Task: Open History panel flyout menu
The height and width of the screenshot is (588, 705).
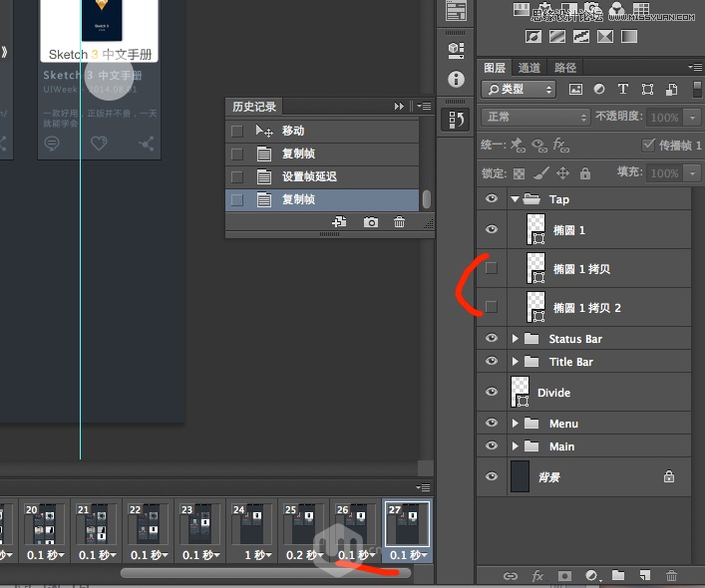Action: click(x=425, y=106)
